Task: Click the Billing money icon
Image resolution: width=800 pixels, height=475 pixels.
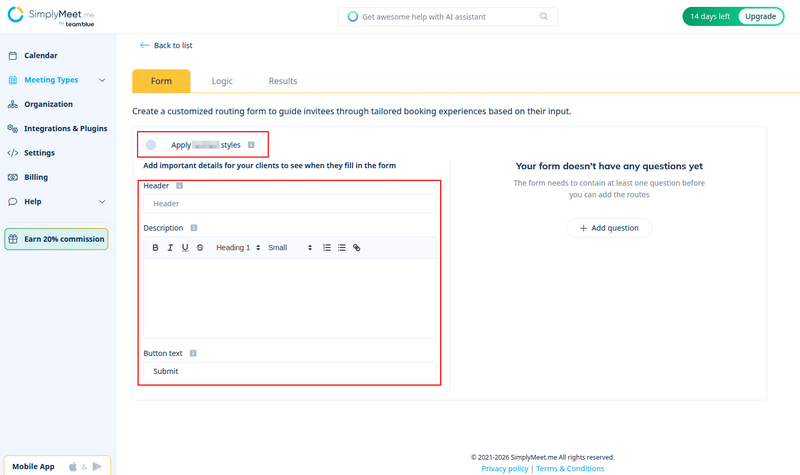Action: tap(13, 177)
